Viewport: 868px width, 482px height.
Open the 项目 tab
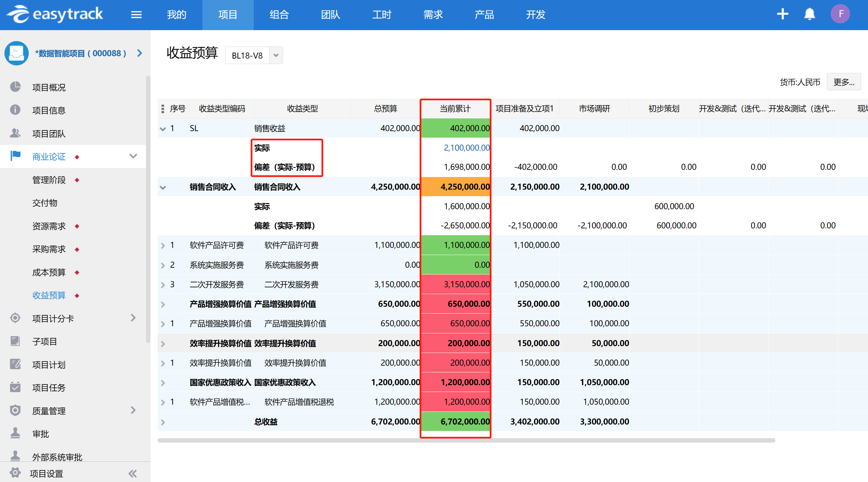point(228,15)
